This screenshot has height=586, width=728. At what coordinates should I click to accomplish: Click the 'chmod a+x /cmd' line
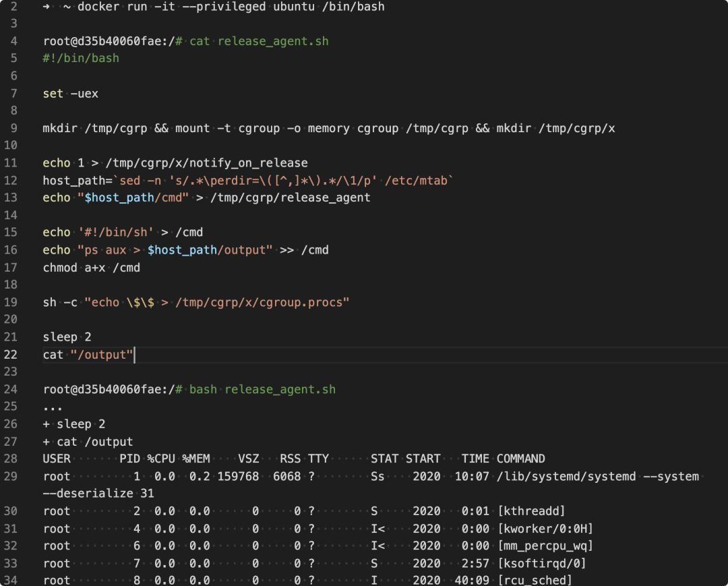click(92, 268)
